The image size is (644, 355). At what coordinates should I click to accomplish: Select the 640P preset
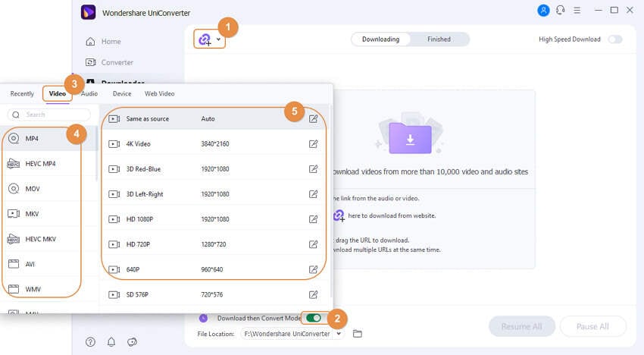pyautogui.click(x=214, y=269)
